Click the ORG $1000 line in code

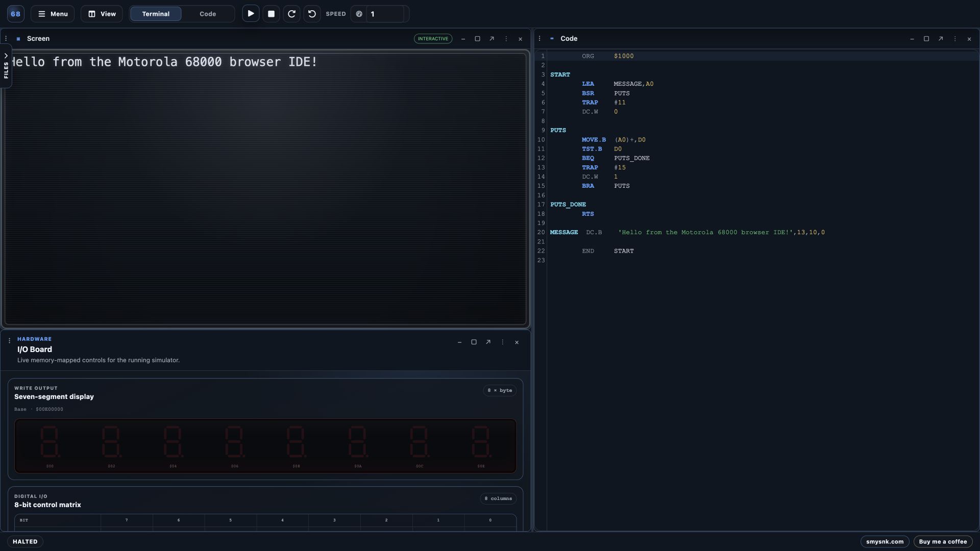pyautogui.click(x=607, y=56)
